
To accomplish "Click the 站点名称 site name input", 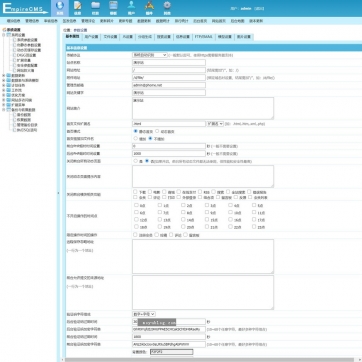I will (x=169, y=62).
